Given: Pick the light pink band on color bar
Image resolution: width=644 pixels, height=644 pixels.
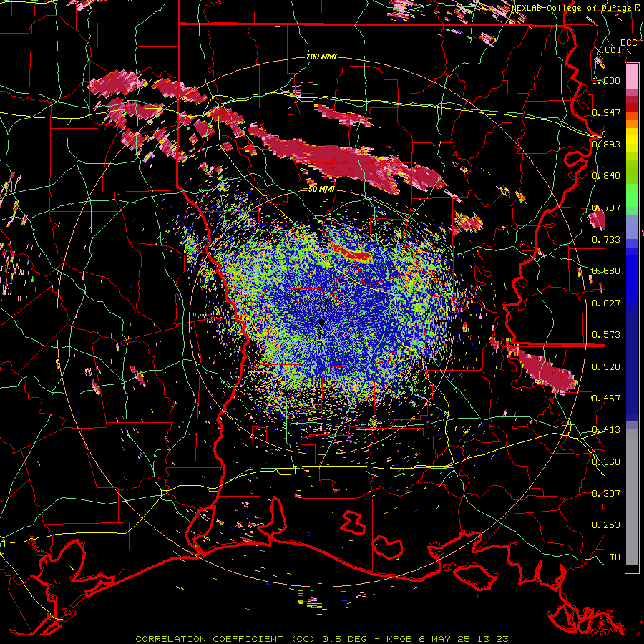Looking at the screenshot, I should [x=632, y=76].
